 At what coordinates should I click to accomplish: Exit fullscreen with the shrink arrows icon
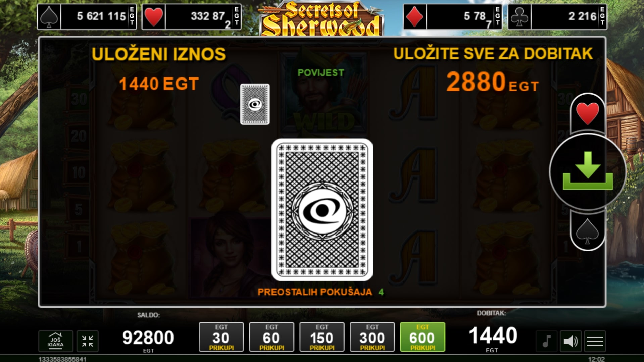point(88,341)
